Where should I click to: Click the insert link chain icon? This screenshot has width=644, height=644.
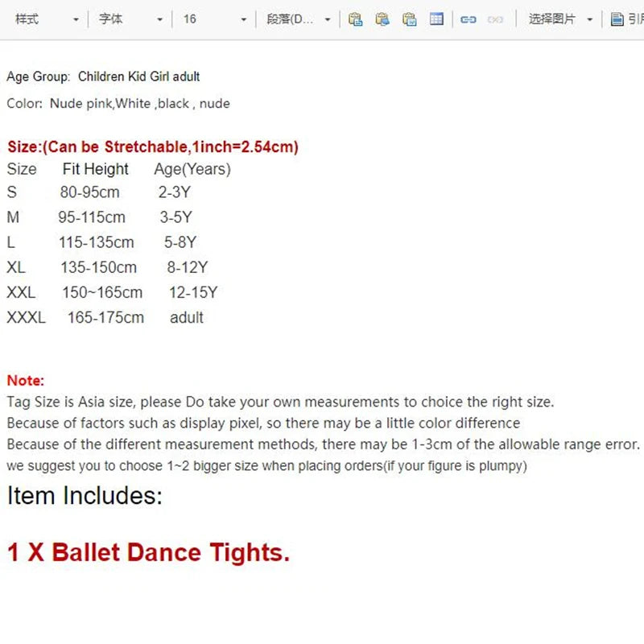click(469, 19)
